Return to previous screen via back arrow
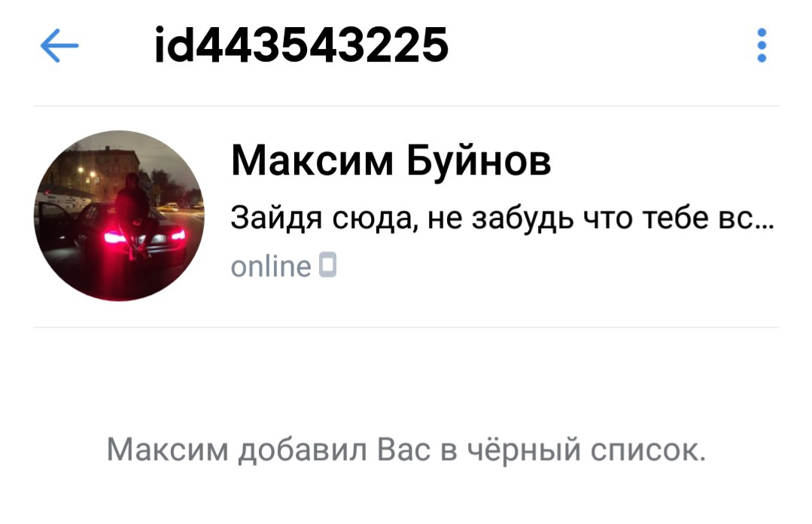Viewport: 812px width, 524px height. point(59,46)
